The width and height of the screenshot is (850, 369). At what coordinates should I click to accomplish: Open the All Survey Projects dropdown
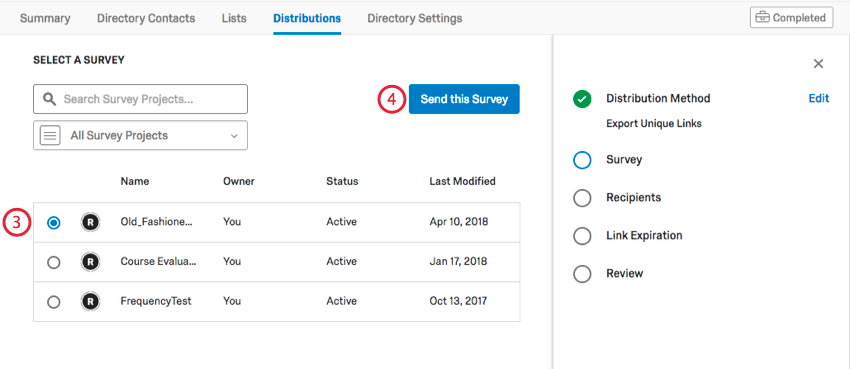click(x=140, y=135)
